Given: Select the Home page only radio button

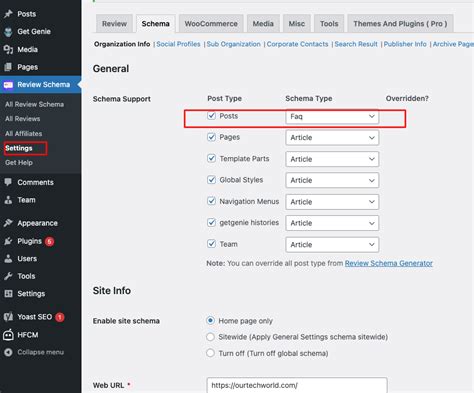Looking at the screenshot, I should click(210, 321).
